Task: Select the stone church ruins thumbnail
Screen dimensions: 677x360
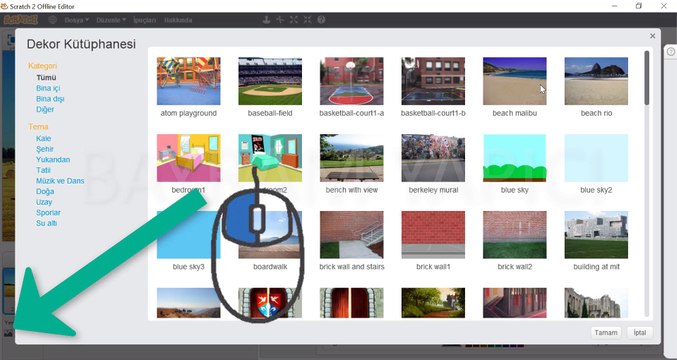Action: click(x=596, y=303)
